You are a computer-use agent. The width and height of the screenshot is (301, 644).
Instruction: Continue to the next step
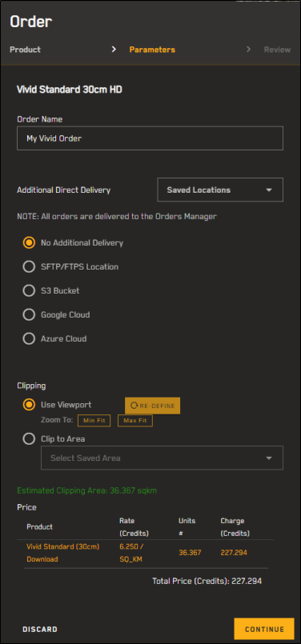(264, 630)
